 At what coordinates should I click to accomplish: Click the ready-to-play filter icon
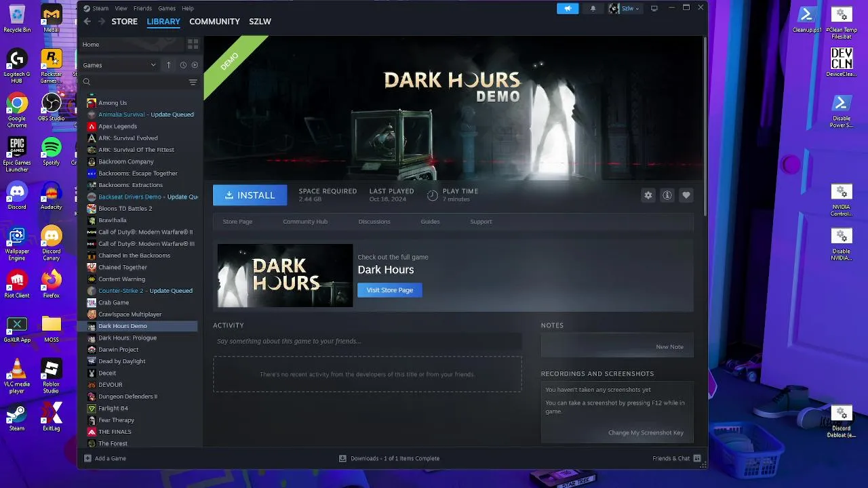point(195,65)
